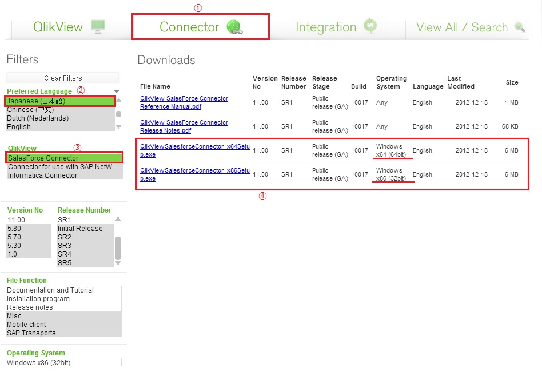
Task: Click the Release Number list's up arrow
Action: tap(118, 219)
